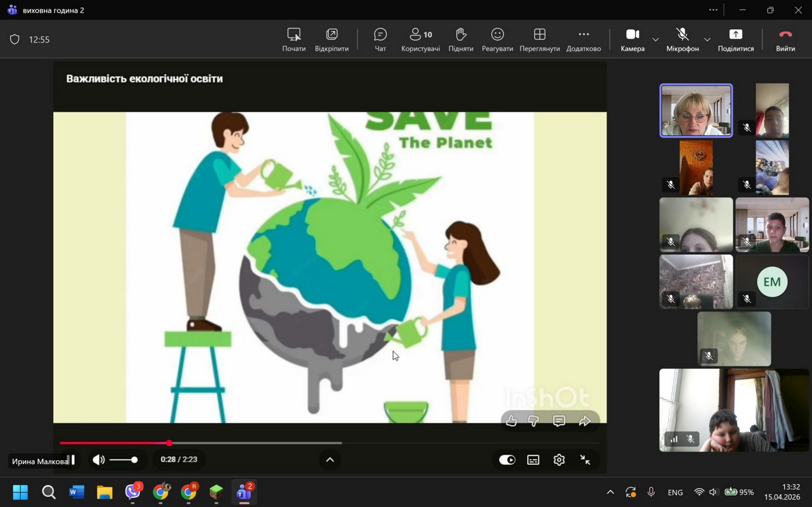Open the Чат (chat) panel
Screen dimensions: 812x507
(x=380, y=39)
